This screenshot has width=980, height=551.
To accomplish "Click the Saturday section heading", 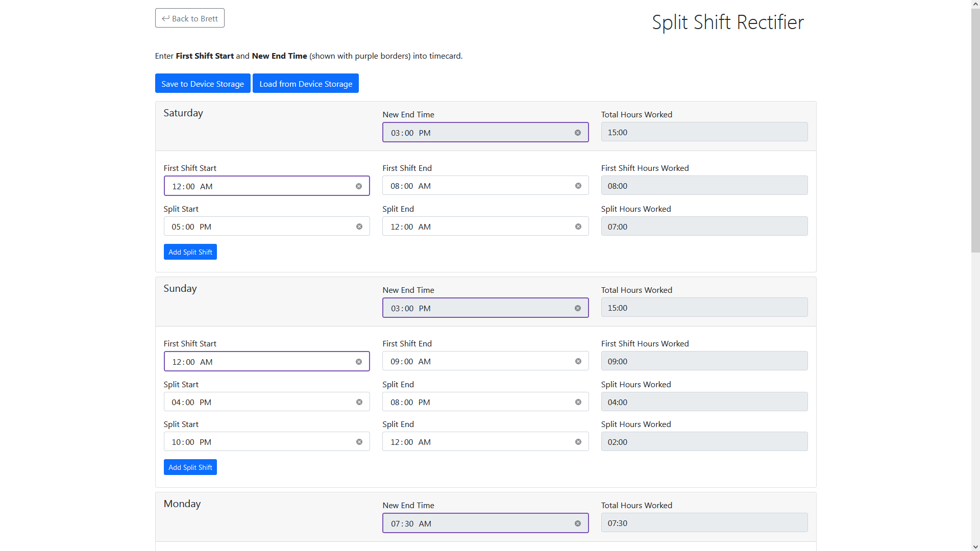I will 183,113.
